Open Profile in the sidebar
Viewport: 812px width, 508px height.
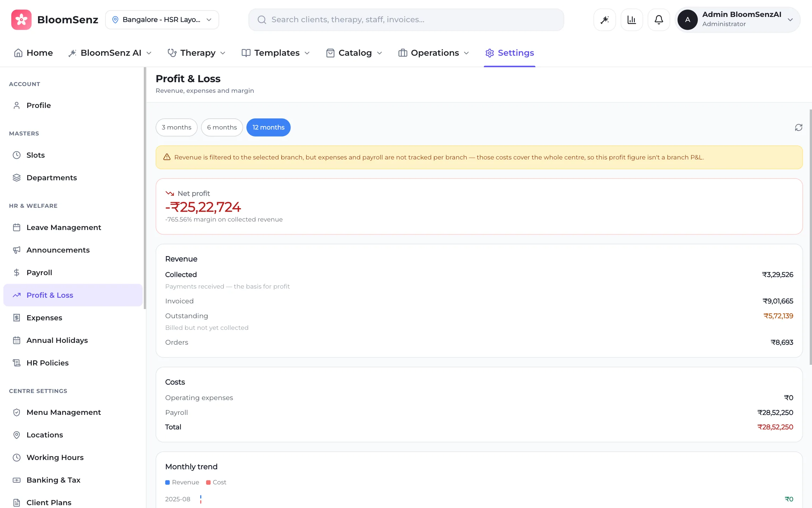coord(73,105)
